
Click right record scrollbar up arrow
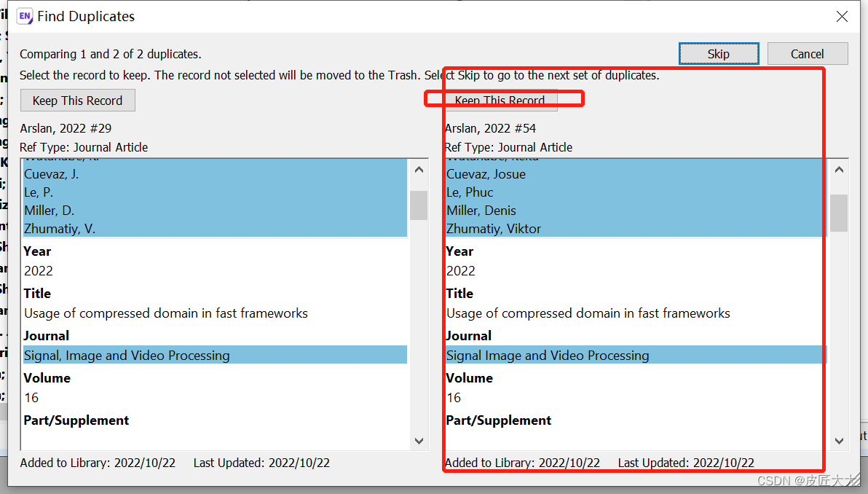click(x=839, y=170)
